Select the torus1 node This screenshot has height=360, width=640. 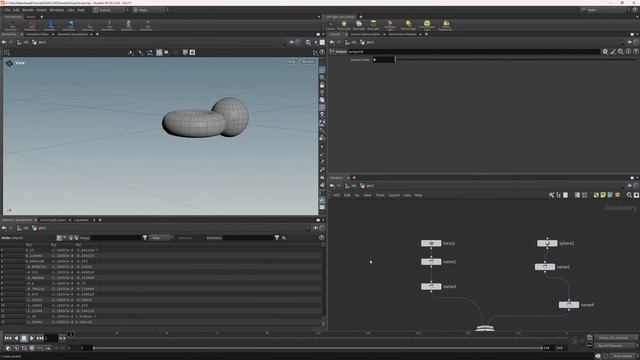click(431, 243)
